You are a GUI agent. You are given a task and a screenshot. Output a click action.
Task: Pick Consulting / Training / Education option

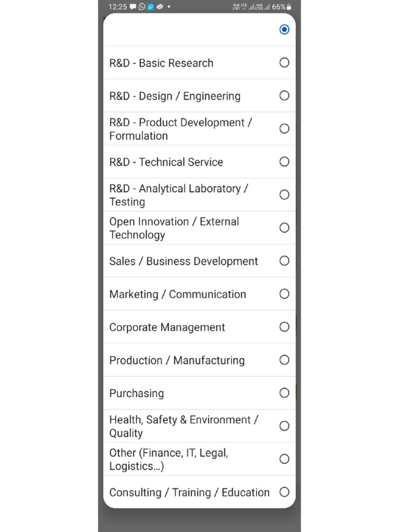click(284, 492)
